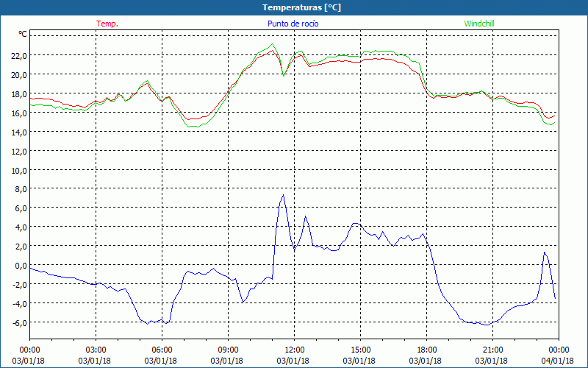Click the 18:00 time axis label
588x368 pixels.
427,350
